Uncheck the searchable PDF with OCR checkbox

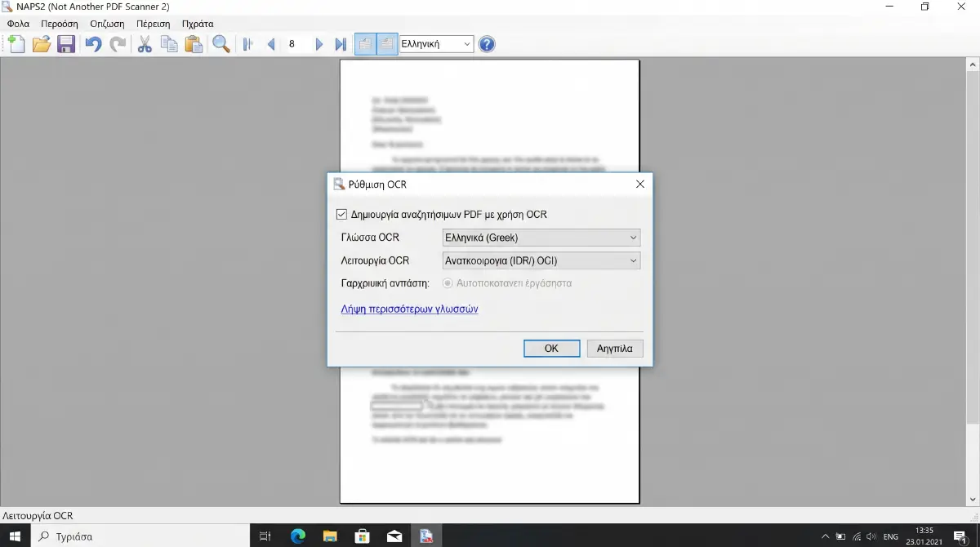pos(341,215)
